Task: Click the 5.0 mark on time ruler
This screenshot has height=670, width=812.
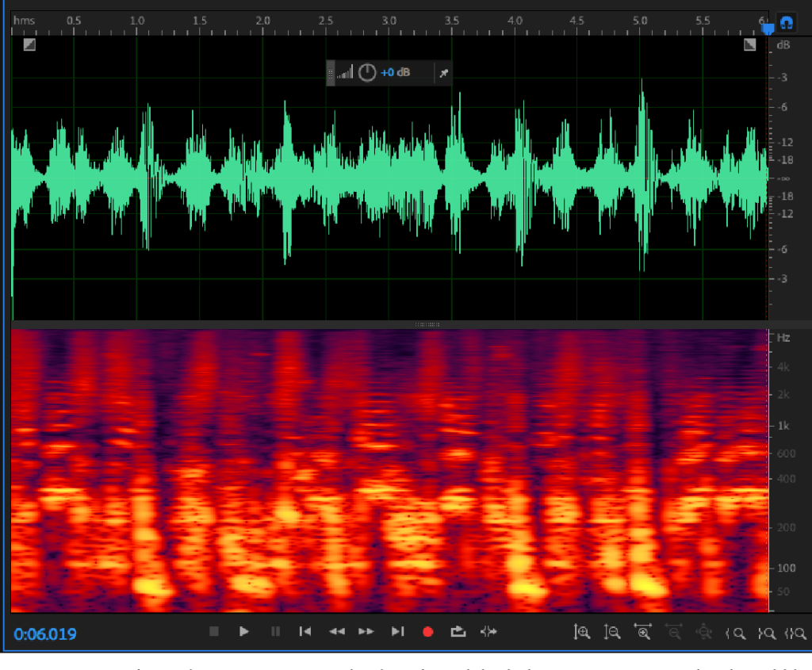Action: pos(640,20)
